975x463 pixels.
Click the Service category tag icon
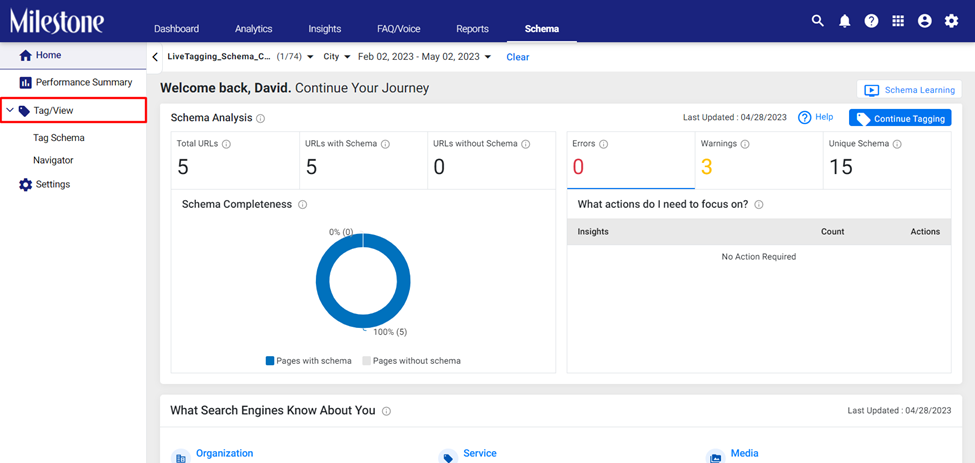coord(448,457)
